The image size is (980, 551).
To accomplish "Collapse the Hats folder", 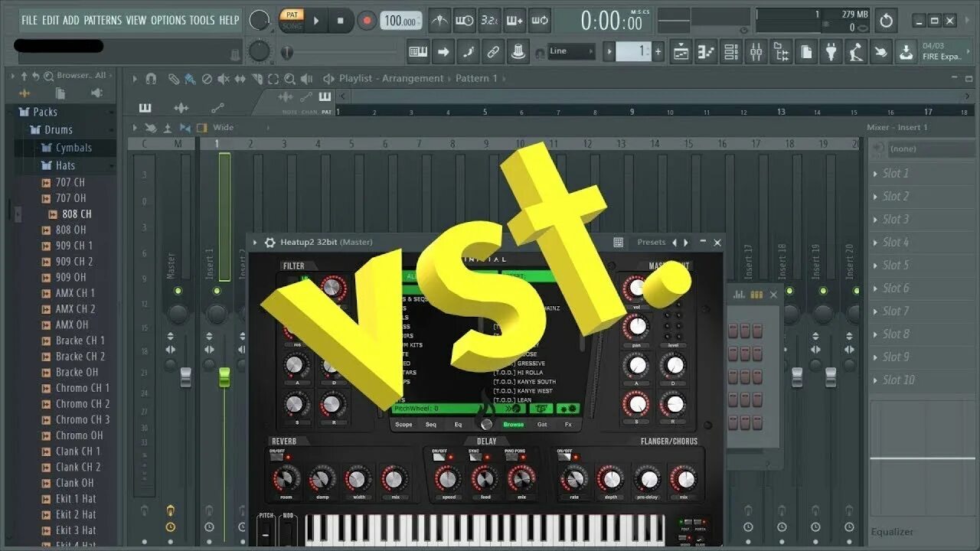I will point(58,165).
